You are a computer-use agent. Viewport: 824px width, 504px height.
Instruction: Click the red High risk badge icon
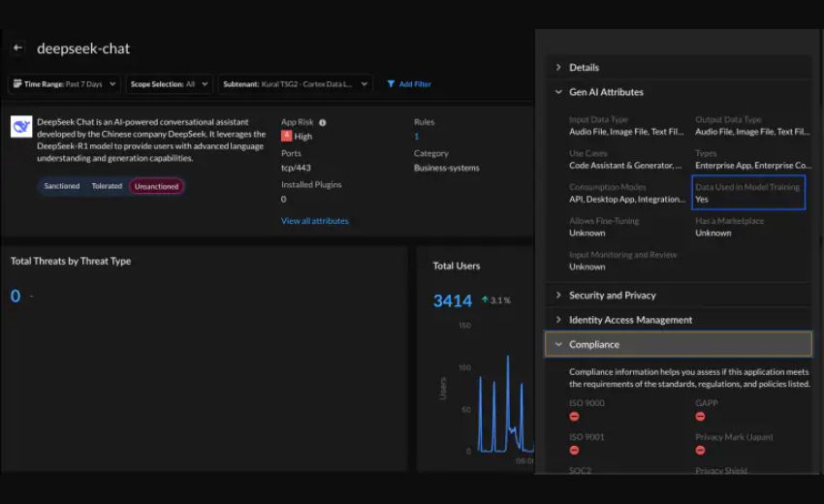286,136
